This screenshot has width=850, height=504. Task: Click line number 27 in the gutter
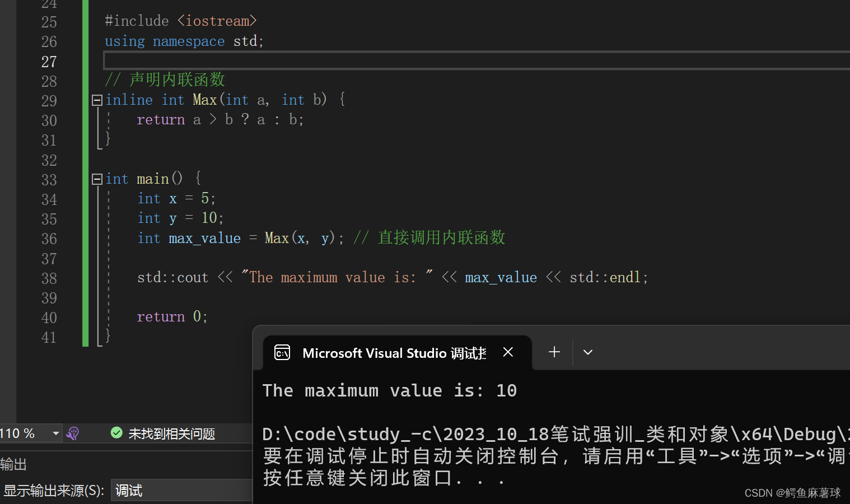pyautogui.click(x=49, y=62)
